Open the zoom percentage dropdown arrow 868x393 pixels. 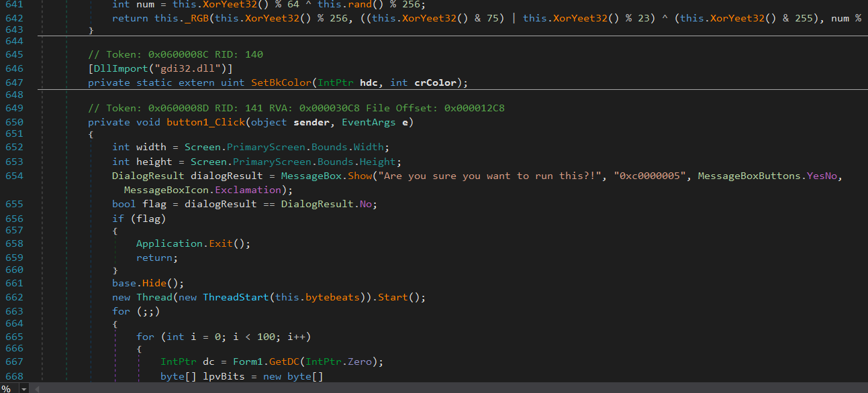point(24,388)
